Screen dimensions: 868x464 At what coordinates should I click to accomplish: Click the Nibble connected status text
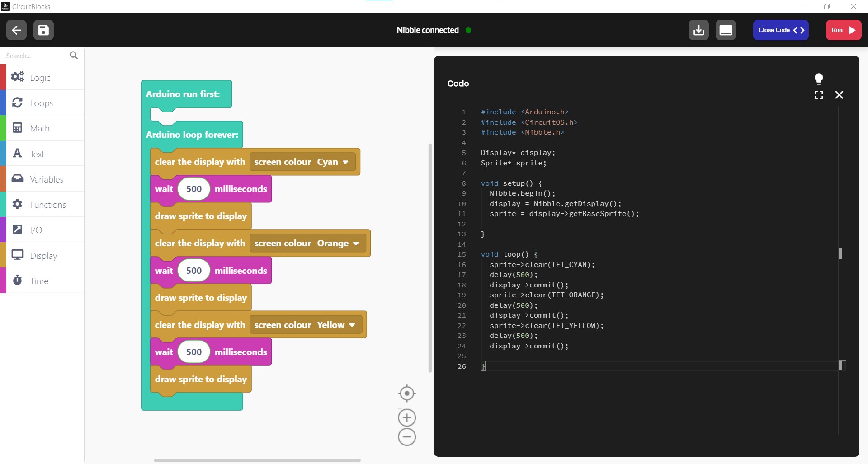point(428,30)
